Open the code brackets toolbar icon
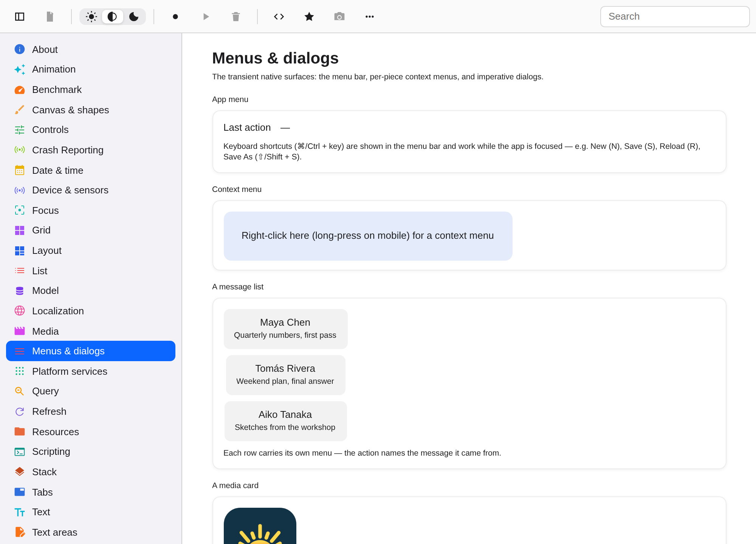 (279, 17)
